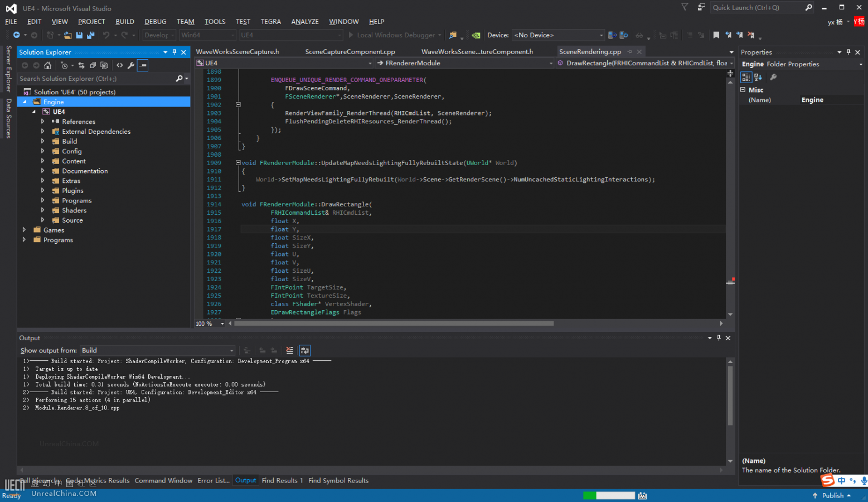The width and height of the screenshot is (868, 502).
Task: Open the Error List tab
Action: click(214, 481)
